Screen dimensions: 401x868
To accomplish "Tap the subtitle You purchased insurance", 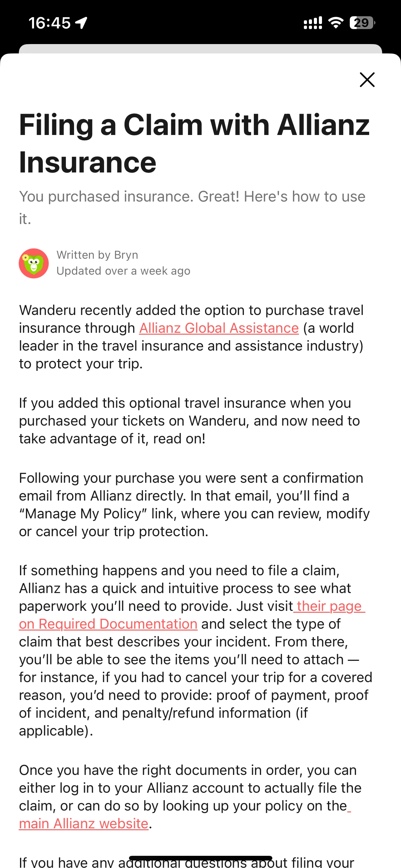I will [192, 207].
